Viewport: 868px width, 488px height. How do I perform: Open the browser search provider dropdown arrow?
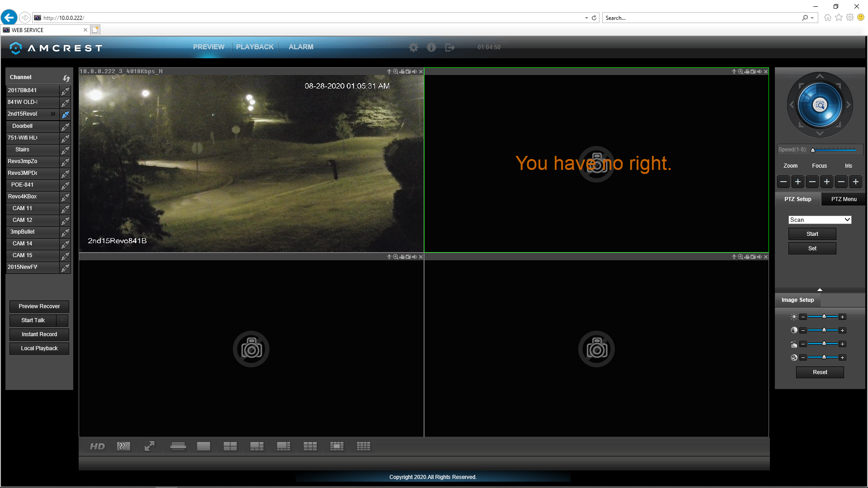click(x=812, y=18)
